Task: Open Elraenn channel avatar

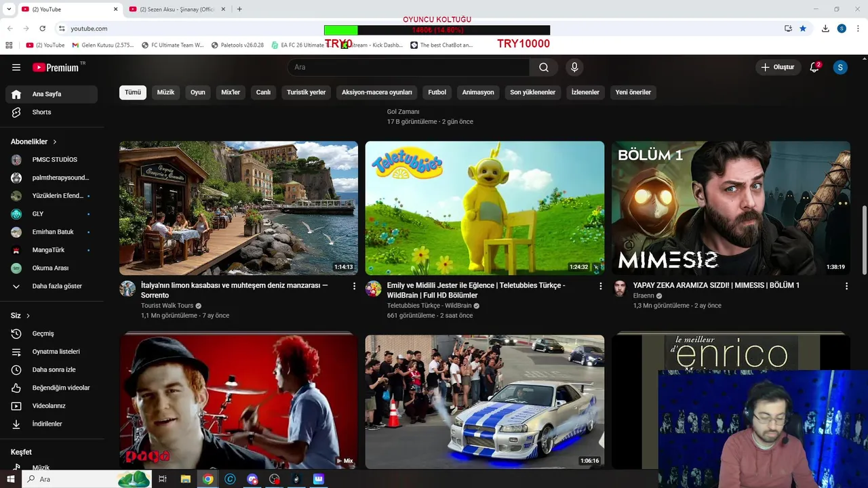Action: [x=620, y=289]
